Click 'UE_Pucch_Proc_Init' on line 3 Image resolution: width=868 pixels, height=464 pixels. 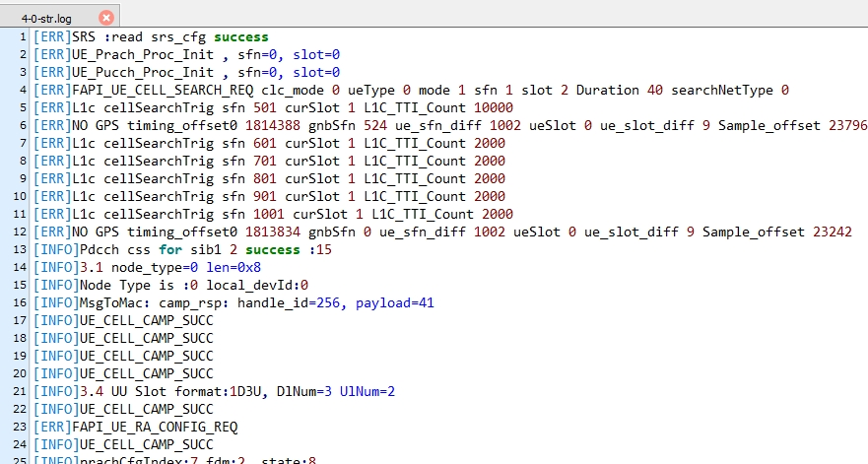[x=142, y=73]
